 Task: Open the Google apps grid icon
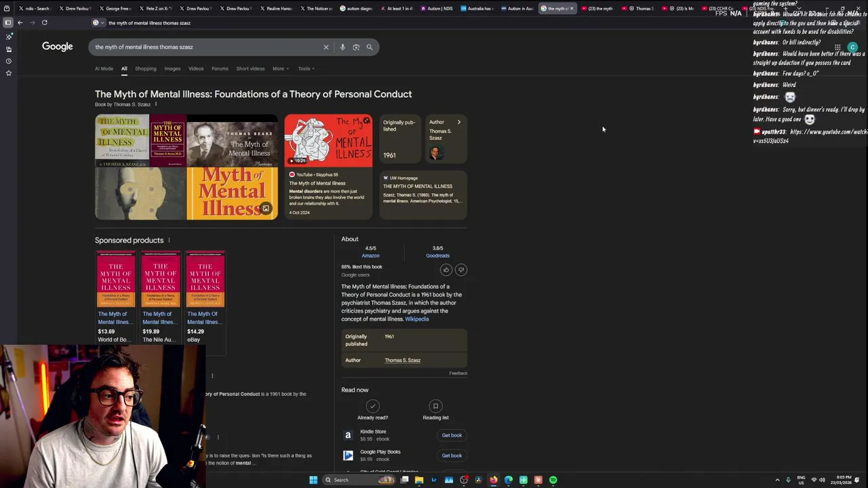[837, 47]
